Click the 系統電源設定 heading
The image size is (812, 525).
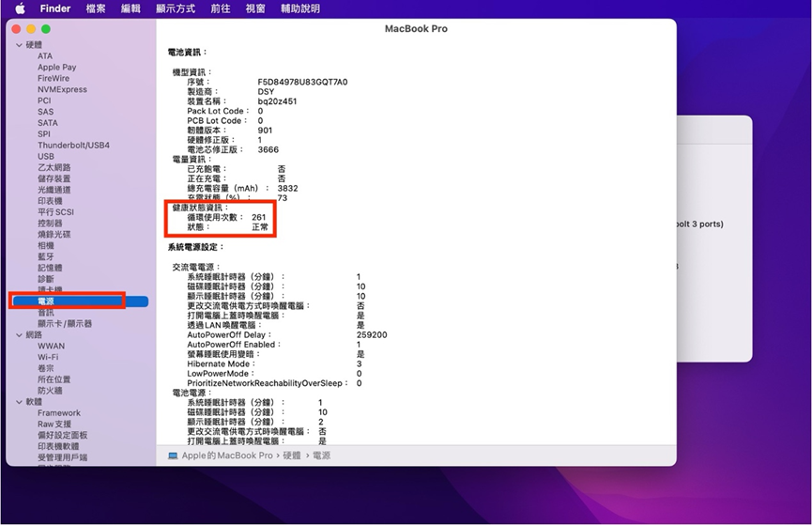pos(196,247)
